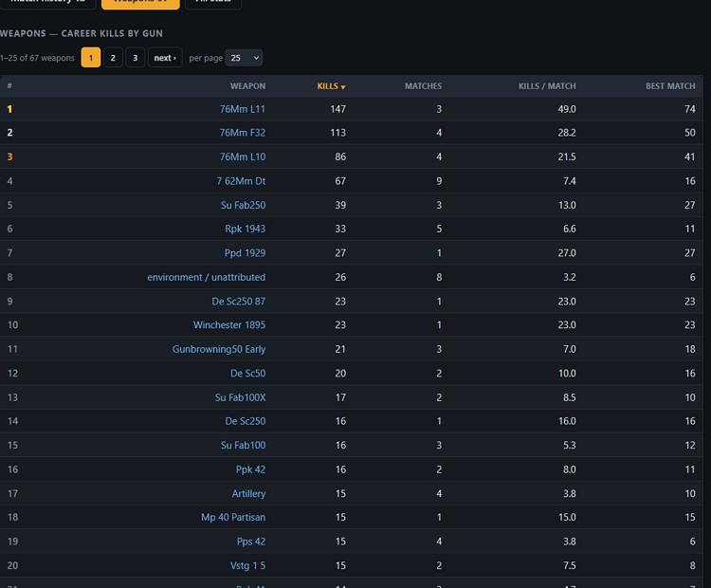Open environment / unattributed link
This screenshot has width=711, height=588.
point(207,277)
